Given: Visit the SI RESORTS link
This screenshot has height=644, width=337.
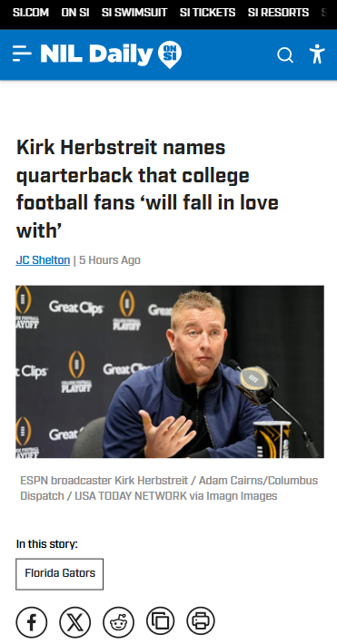Looking at the screenshot, I should point(278,13).
